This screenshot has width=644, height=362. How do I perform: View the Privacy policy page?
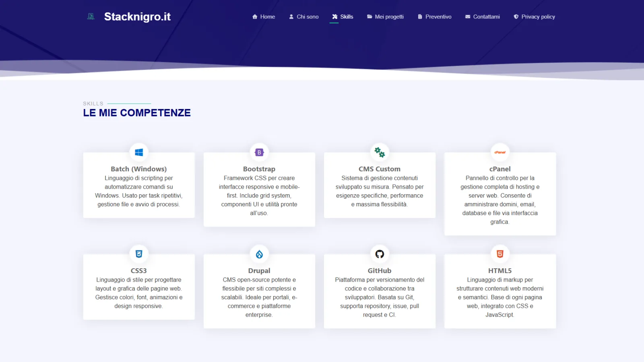click(x=535, y=17)
